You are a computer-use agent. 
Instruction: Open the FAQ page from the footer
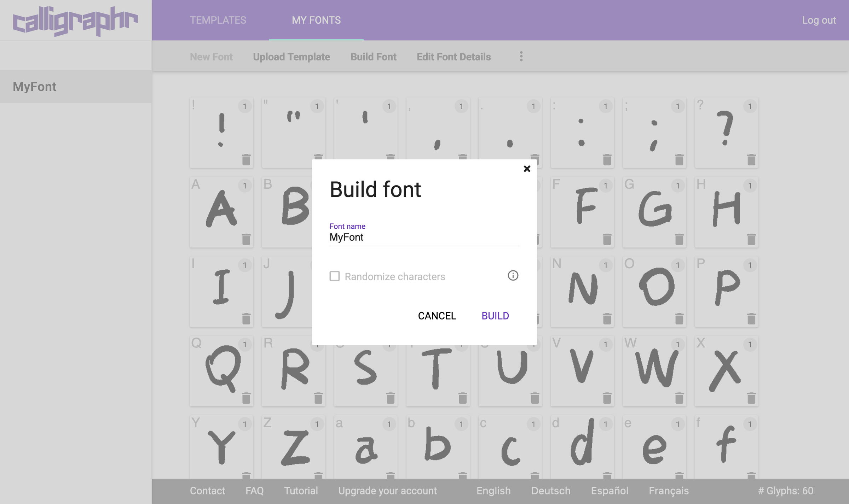pos(254,491)
